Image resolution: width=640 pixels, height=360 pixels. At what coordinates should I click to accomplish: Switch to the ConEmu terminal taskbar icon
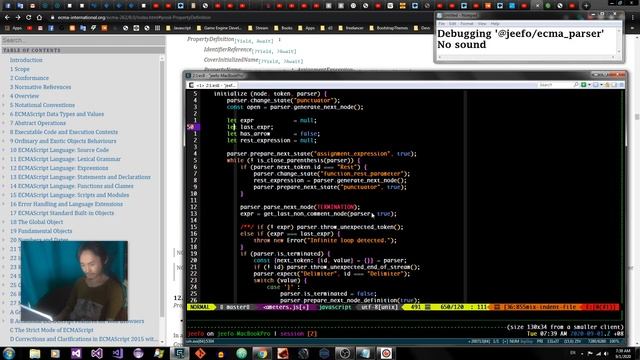(x=179, y=353)
